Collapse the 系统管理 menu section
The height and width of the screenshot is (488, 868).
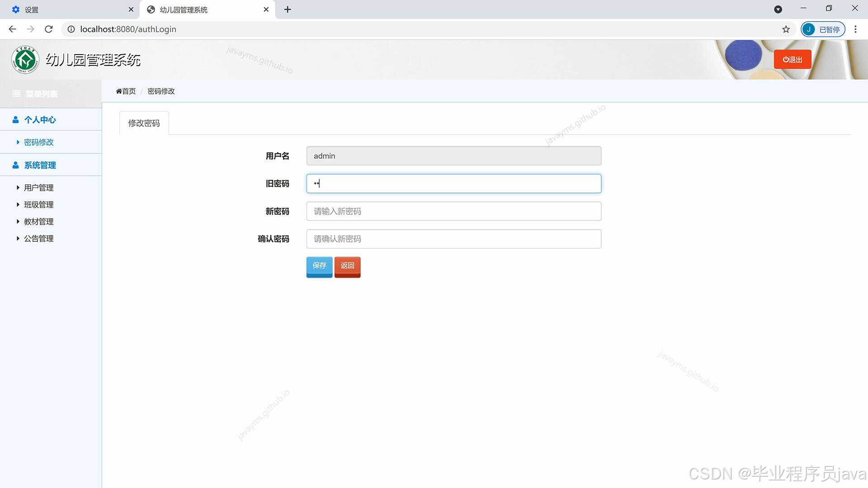click(x=51, y=165)
